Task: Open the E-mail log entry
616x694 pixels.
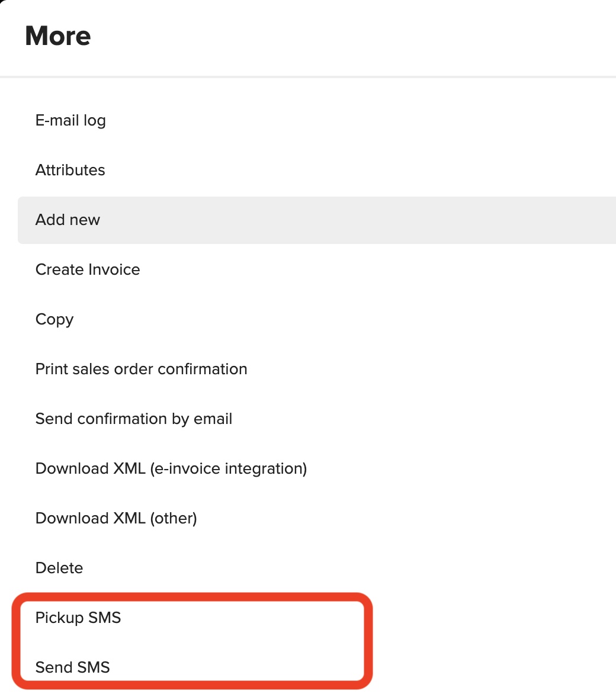Action: (70, 120)
